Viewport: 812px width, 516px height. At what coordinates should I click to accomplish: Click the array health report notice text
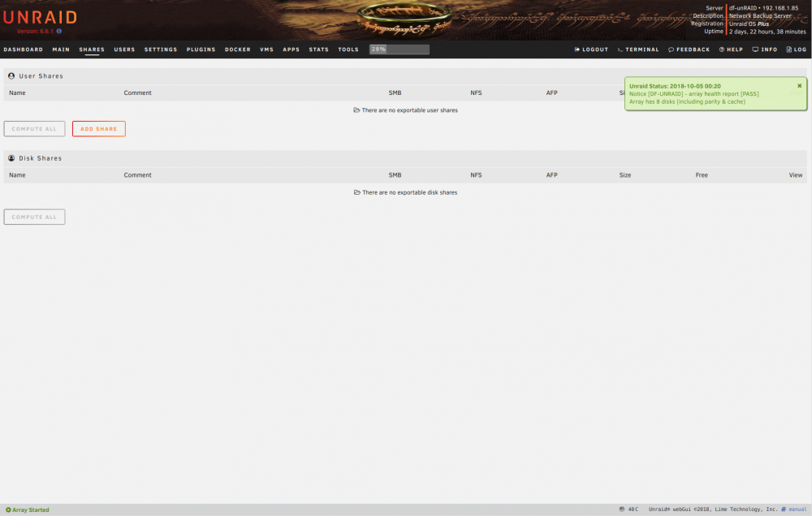coord(694,94)
